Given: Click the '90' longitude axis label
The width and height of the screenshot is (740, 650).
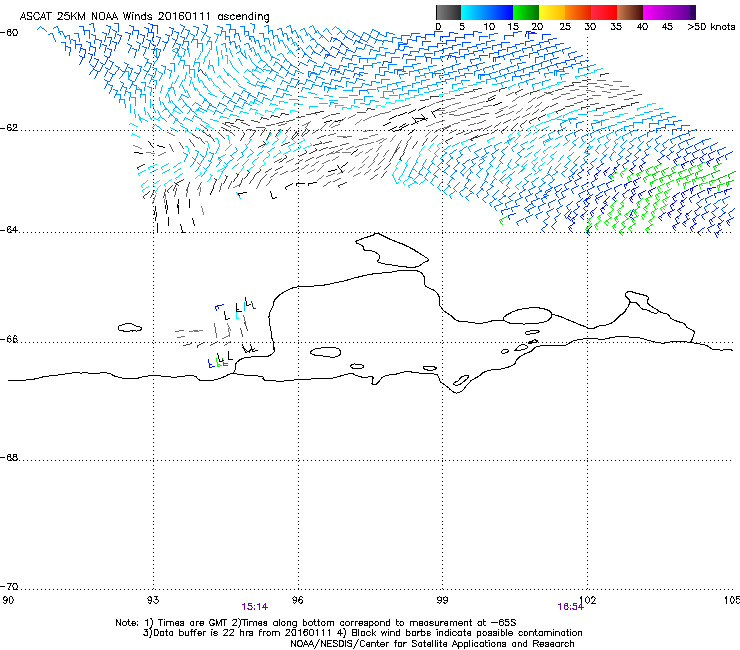Looking at the screenshot, I should click(8, 600).
